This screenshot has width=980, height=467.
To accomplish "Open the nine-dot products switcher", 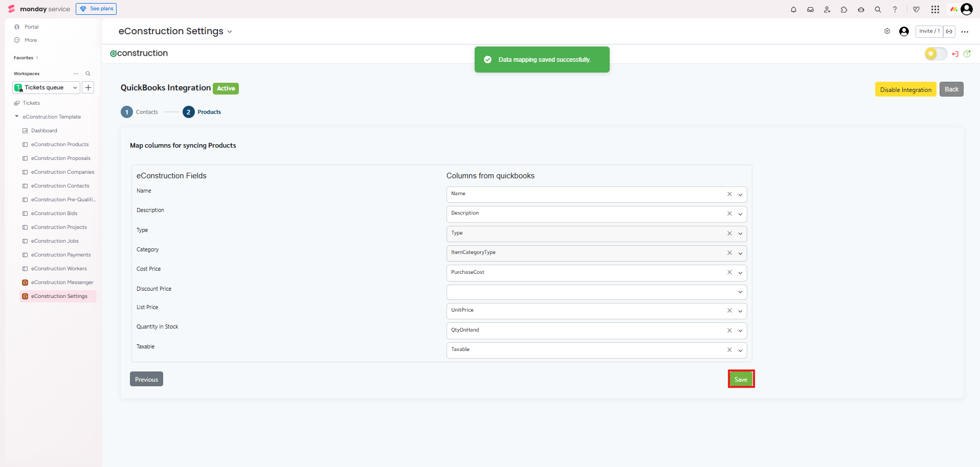I will click(x=935, y=9).
